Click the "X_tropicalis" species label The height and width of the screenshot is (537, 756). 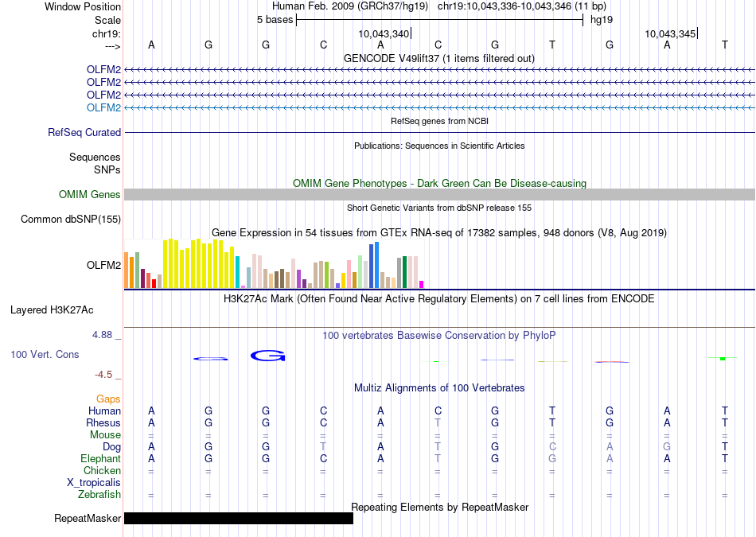(94, 483)
